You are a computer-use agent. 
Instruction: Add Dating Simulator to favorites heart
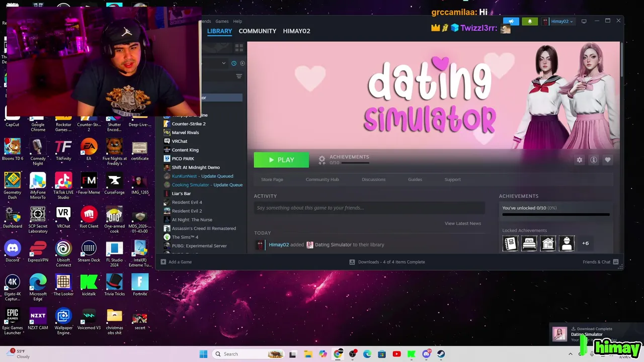(x=608, y=160)
